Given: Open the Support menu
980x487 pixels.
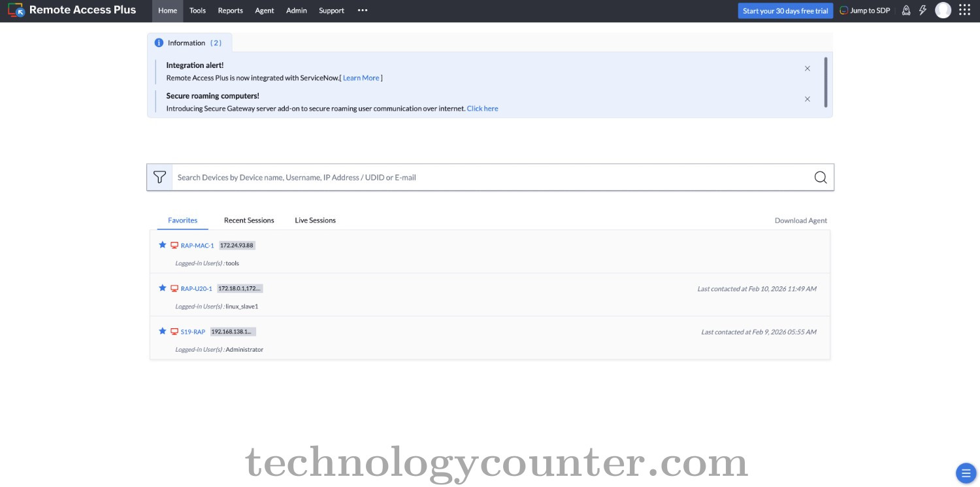Looking at the screenshot, I should click(331, 10).
